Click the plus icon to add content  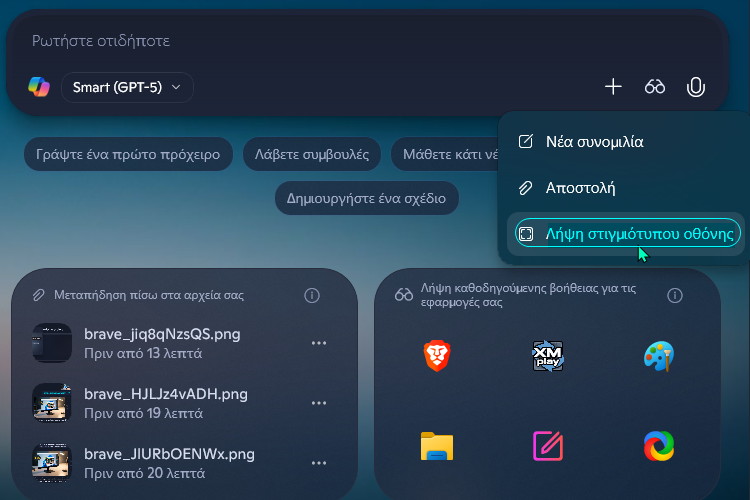(613, 87)
